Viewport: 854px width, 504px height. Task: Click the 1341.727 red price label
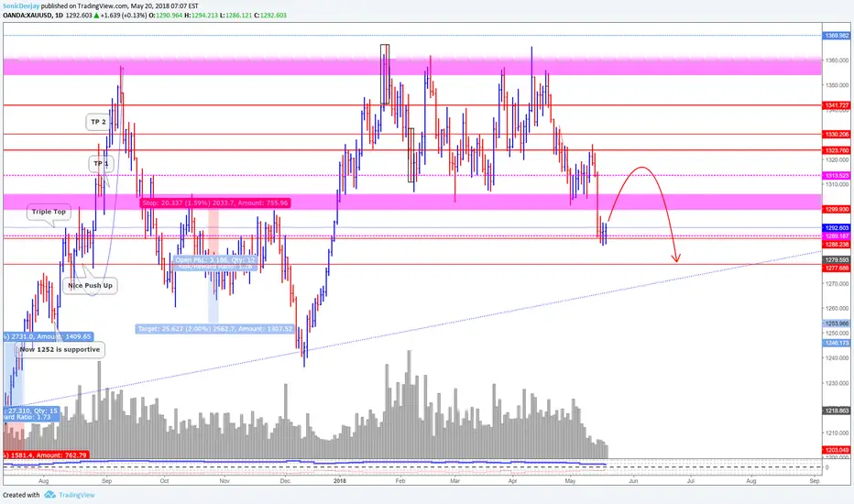point(836,105)
